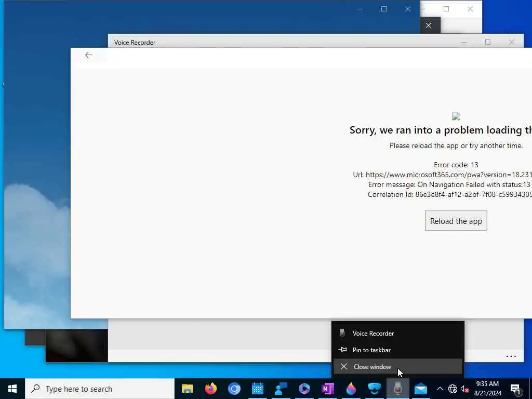Open File Explorer from the taskbar
Screen dimensions: 532x399
[x=187, y=389]
